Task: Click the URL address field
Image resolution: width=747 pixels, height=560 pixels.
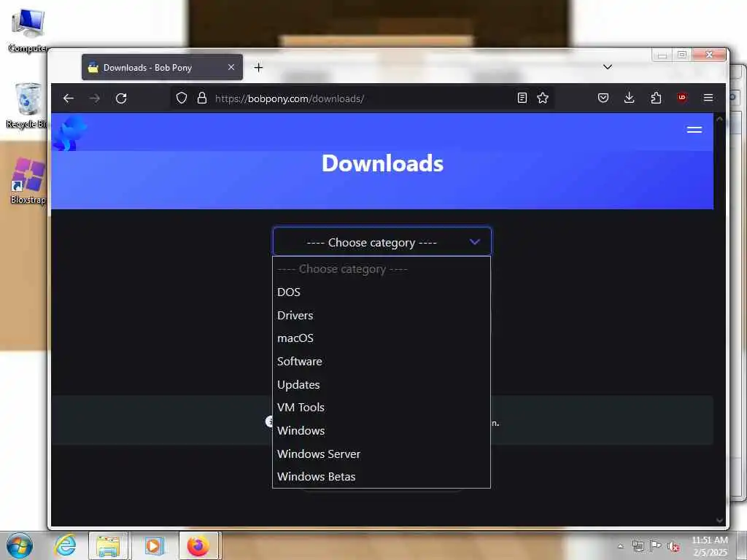Action: pos(362,98)
